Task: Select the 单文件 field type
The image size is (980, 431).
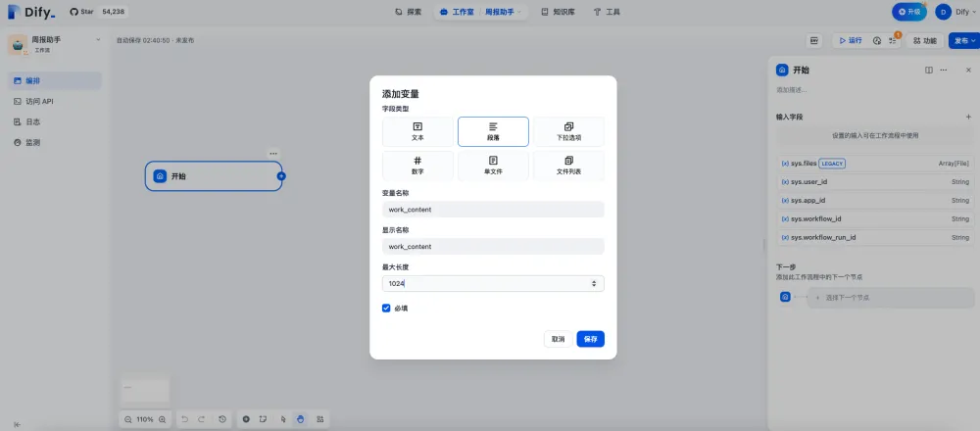Action: tap(493, 166)
